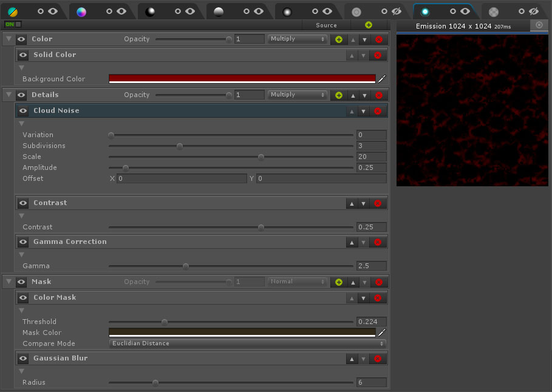Delete the Gamma Correction filter
The image size is (552, 392).
[x=377, y=242]
